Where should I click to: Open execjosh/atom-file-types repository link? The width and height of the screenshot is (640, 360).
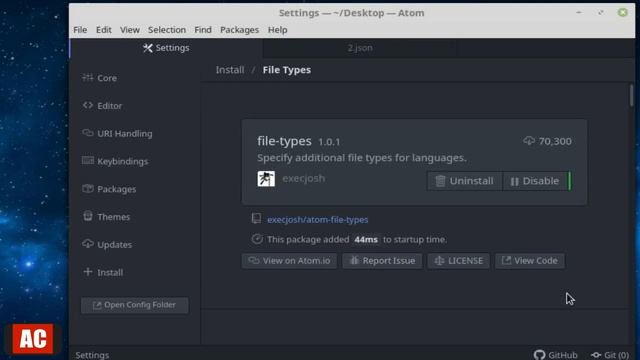[318, 220]
